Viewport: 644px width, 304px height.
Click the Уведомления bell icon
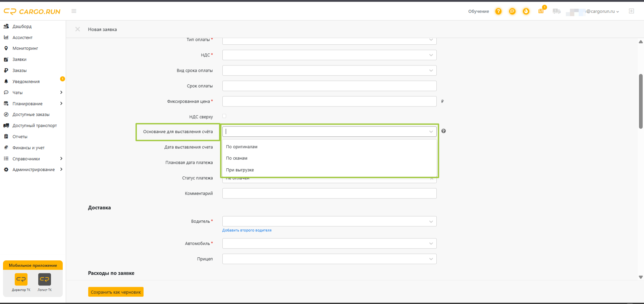click(x=6, y=81)
